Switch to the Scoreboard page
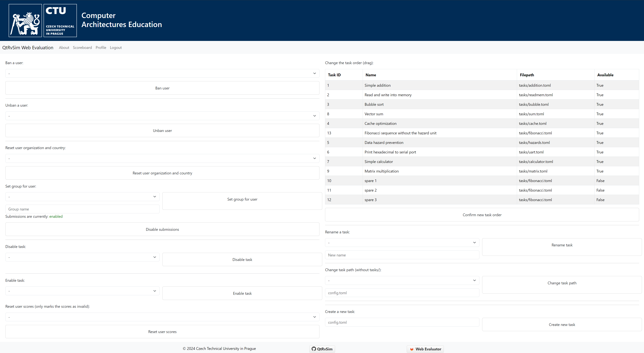Image resolution: width=644 pixels, height=353 pixels. pos(82,48)
